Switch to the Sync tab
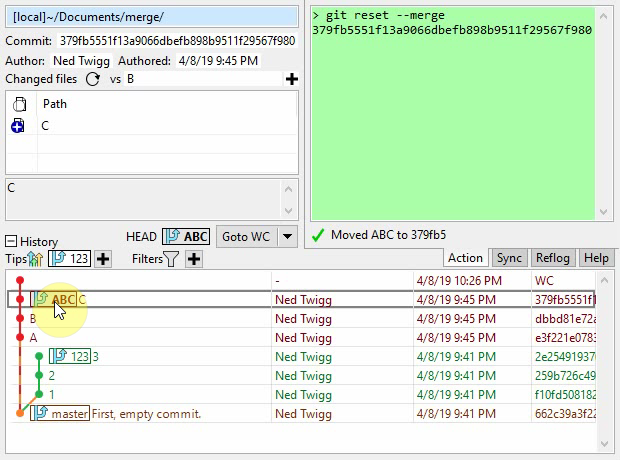Screen dimensions: 620x460 [508, 258]
